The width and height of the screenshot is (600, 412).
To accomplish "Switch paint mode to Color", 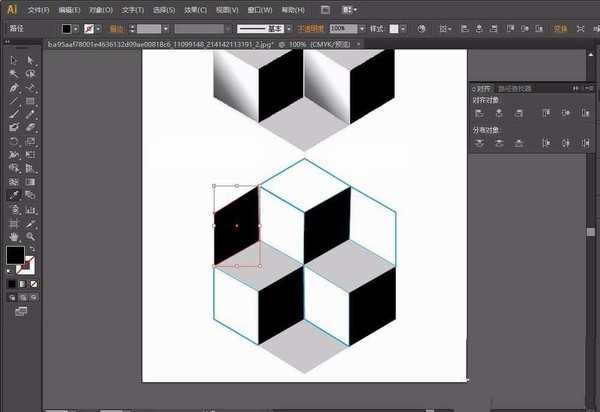I will [12, 283].
